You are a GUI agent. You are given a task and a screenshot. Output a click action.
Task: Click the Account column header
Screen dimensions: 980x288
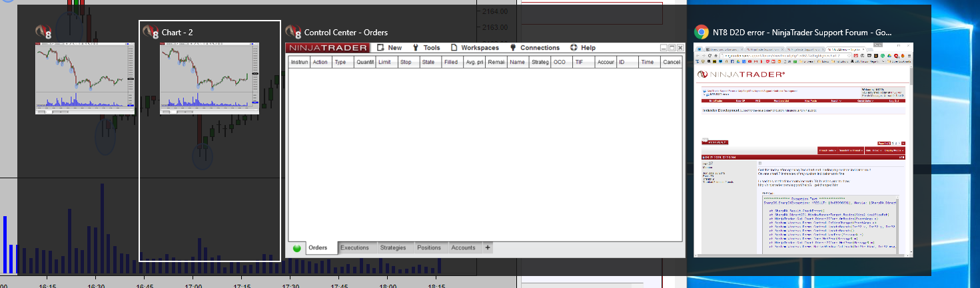(x=606, y=62)
